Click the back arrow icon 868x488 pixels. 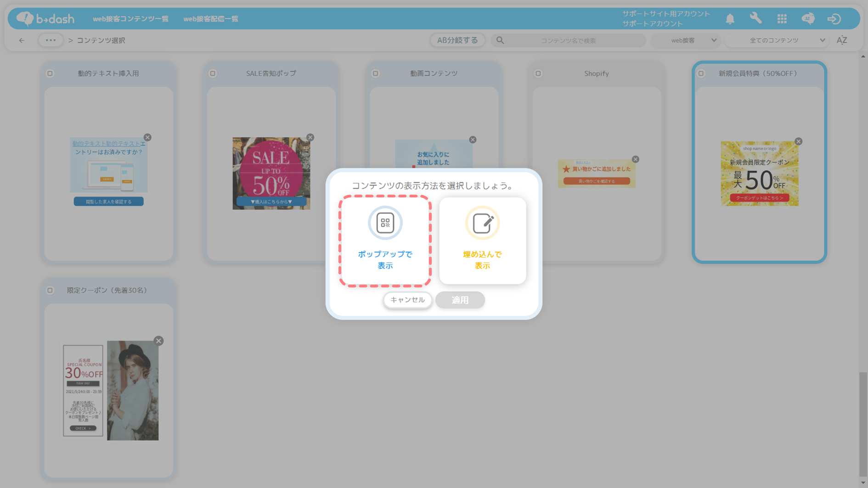[22, 40]
